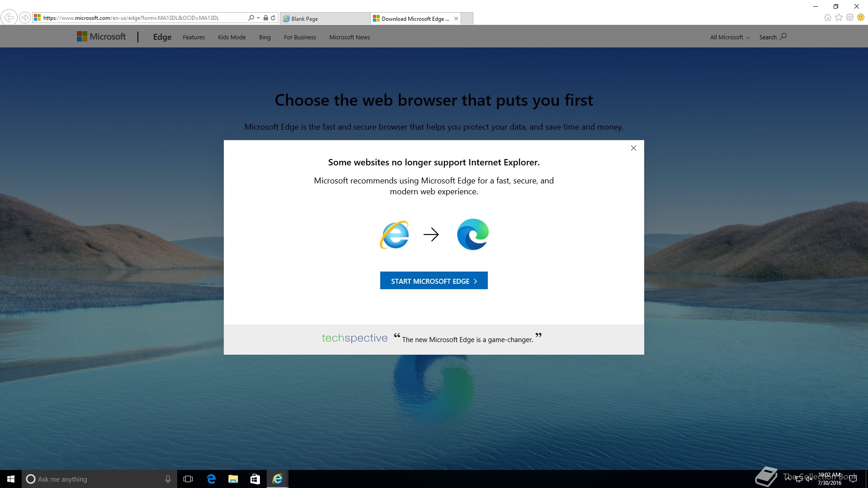Click the Microsoft logo in the header
Screen dimensions: 868x488
tap(101, 37)
